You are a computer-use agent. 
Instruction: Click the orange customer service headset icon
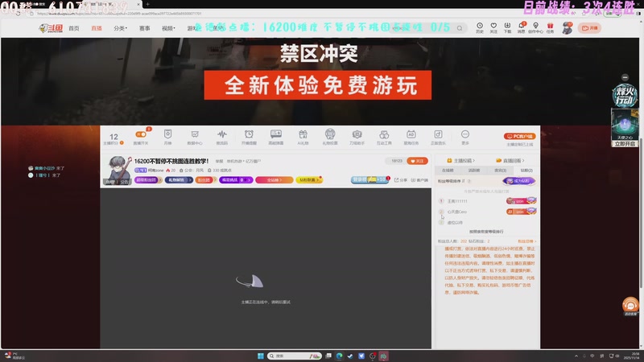[630, 306]
